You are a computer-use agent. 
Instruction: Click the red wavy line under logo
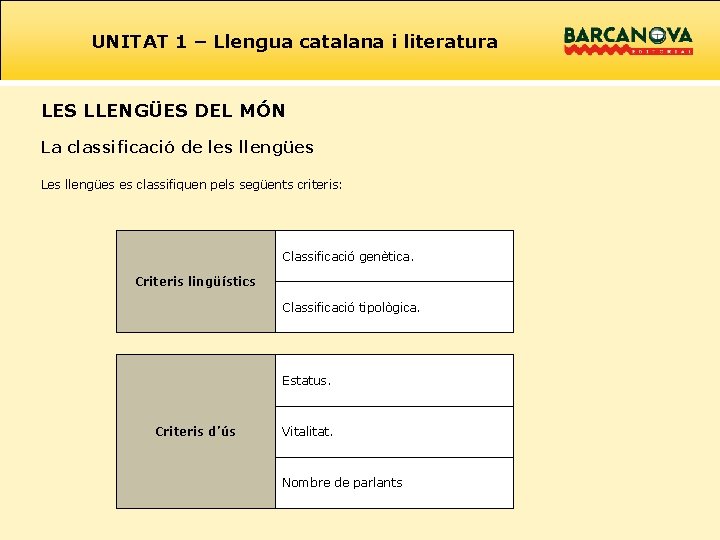[x=597, y=50]
